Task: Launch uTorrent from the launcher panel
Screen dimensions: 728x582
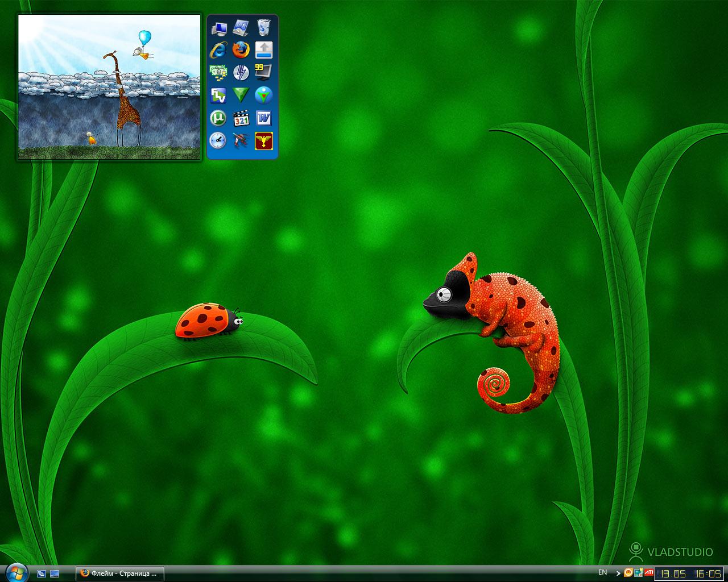Action: [x=218, y=118]
